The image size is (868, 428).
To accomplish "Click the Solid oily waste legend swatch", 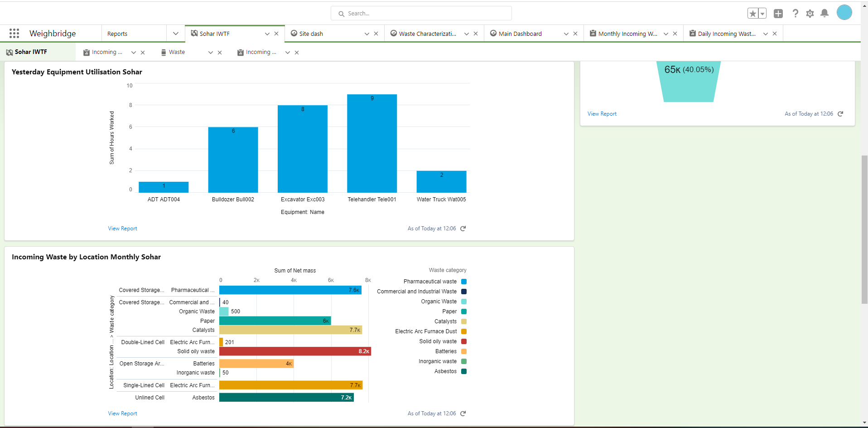I will click(x=464, y=341).
